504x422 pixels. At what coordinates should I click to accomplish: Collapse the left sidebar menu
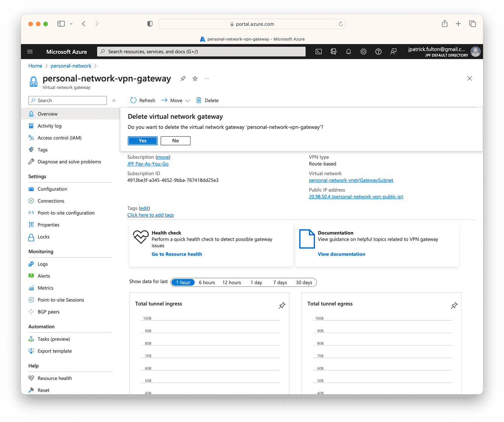(114, 100)
